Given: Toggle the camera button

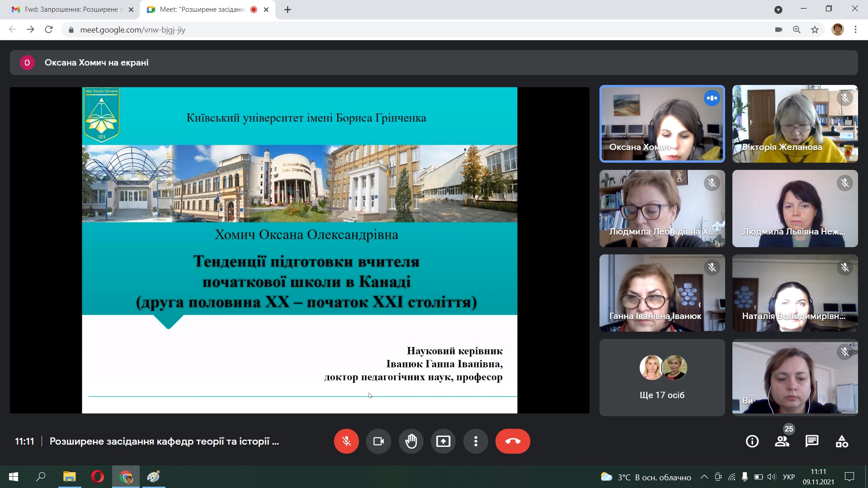Looking at the screenshot, I should click(378, 441).
